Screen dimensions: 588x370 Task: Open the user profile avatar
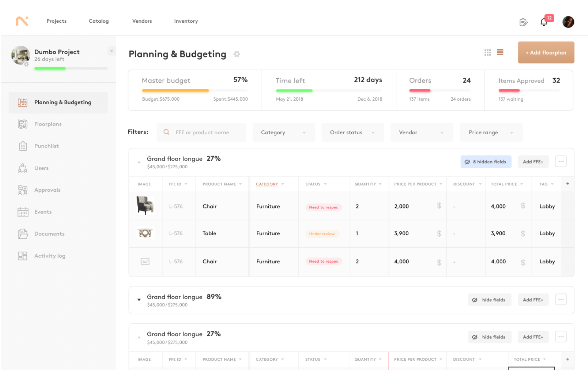click(568, 22)
